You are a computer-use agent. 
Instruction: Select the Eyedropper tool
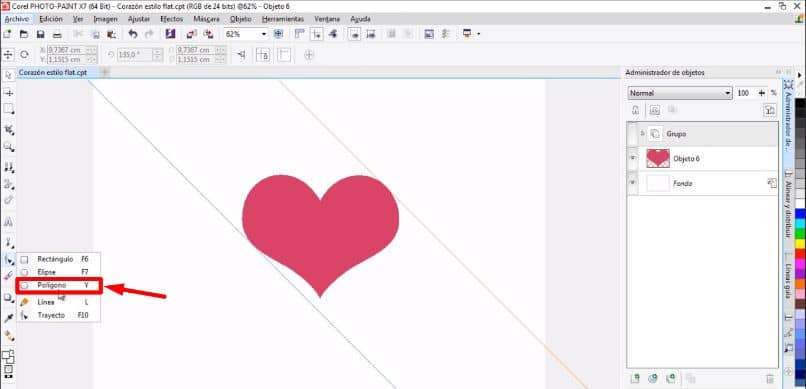point(8,319)
